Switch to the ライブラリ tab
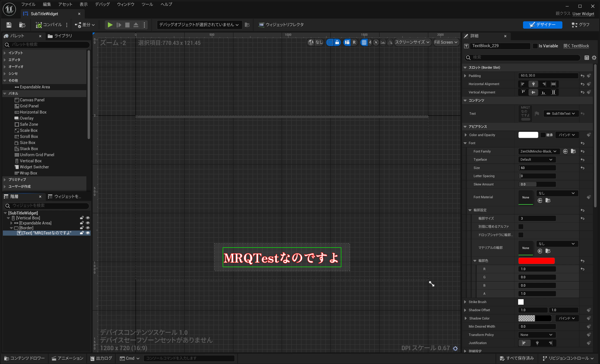Screen dimensions: 600x364 coord(60,36)
